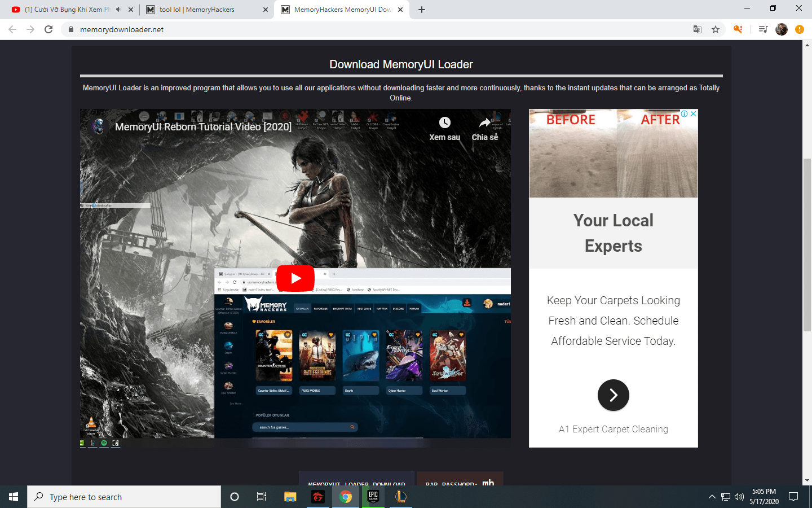The width and height of the screenshot is (812, 508).
Task: Open Cortana from the taskbar circle
Action: (235, 497)
